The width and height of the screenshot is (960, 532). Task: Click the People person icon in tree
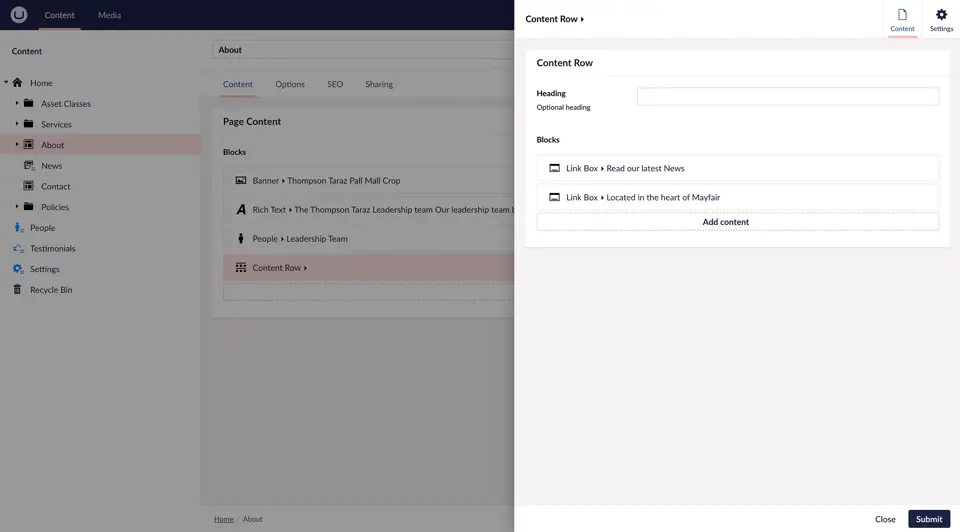(18, 228)
